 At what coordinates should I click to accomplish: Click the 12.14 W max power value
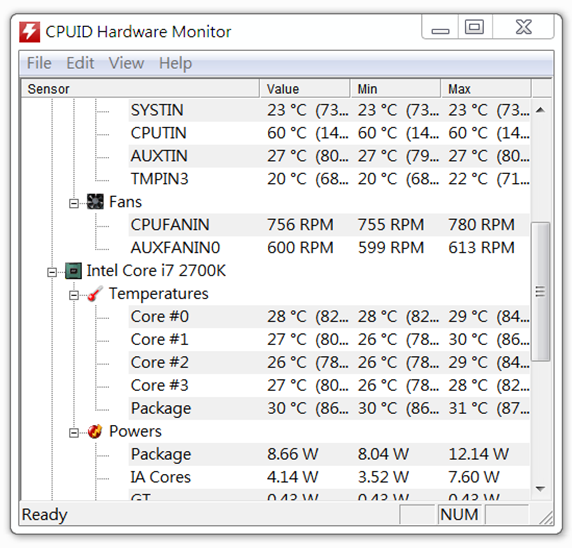click(x=478, y=454)
